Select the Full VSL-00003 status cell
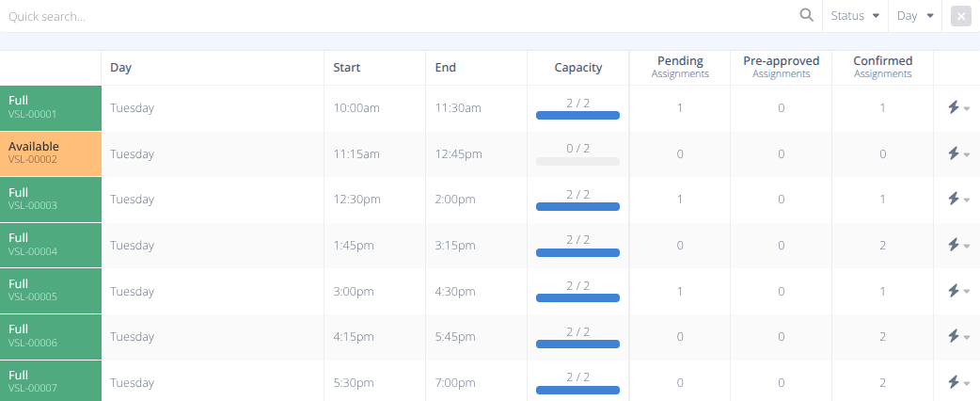Image resolution: width=980 pixels, height=401 pixels. 51,199
